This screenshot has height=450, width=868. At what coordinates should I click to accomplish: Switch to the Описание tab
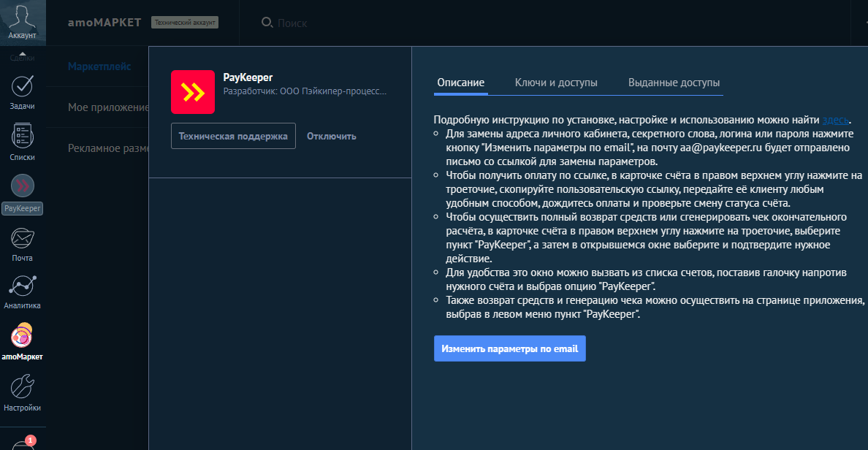tap(460, 83)
